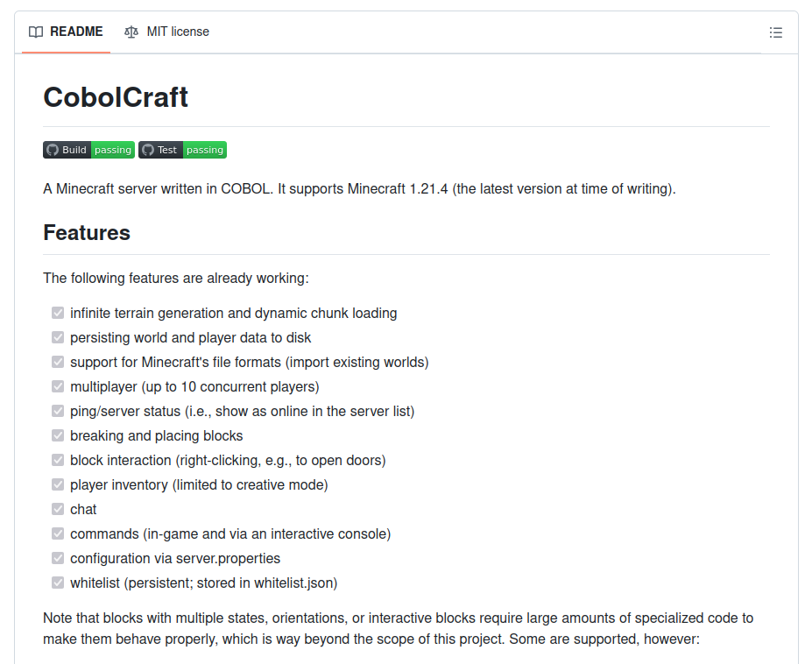Switch to the README tab
This screenshot has height=664, width=812.
coord(67,32)
